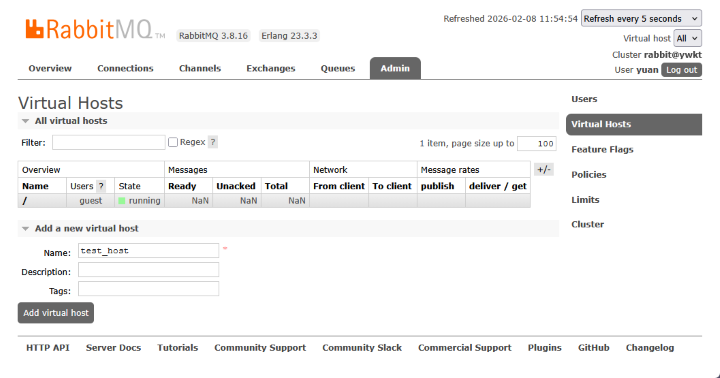Open the Server Docs footer link
This screenshot has width=720, height=378.
(113, 348)
